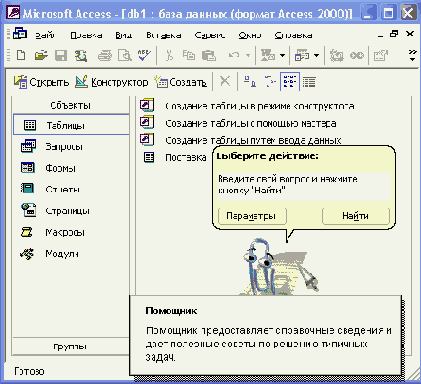Screen dimensions: 421x384
Task: Switch to details table view
Action: (309, 82)
